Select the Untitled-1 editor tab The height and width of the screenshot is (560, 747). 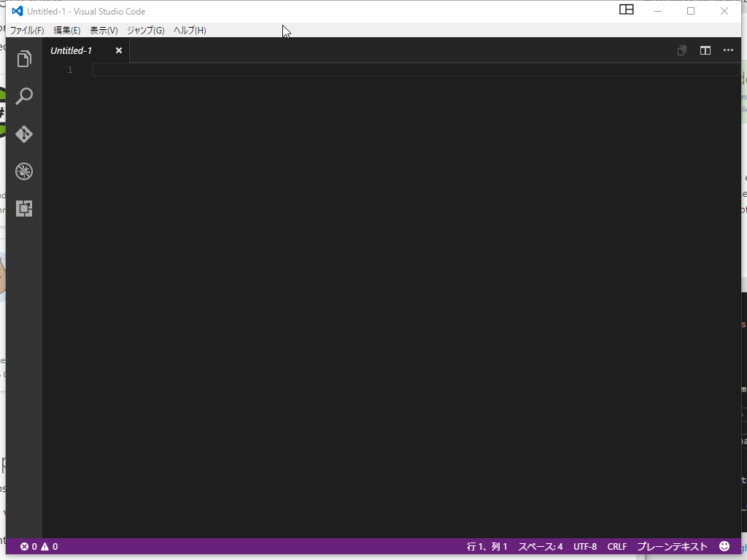click(x=86, y=50)
